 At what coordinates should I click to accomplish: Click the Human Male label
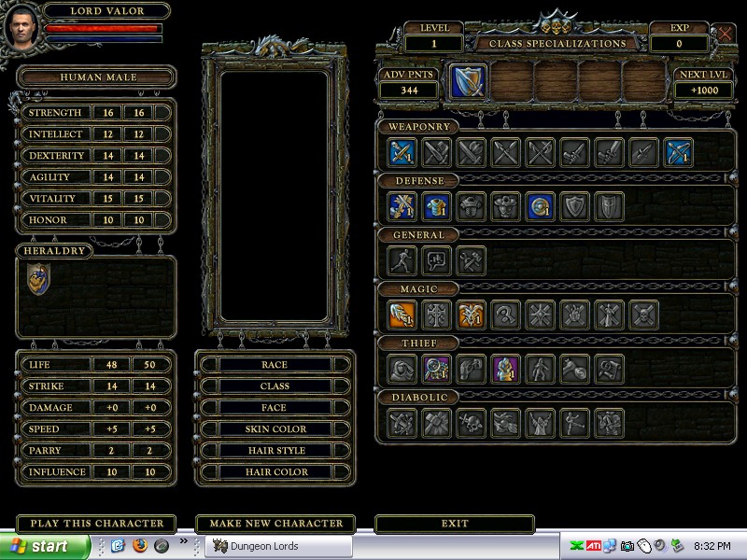(98, 77)
